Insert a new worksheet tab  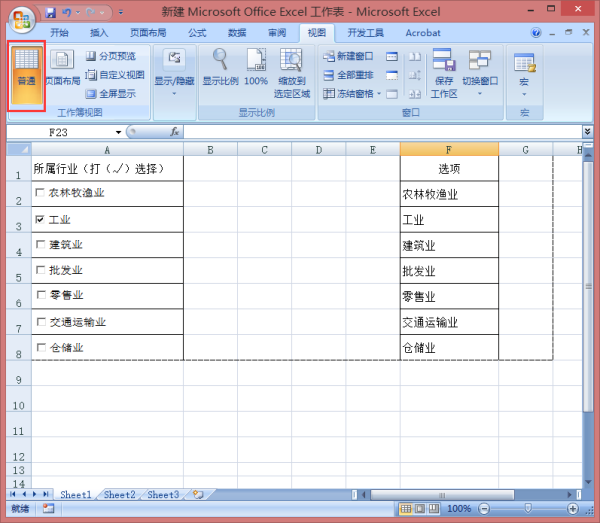pos(198,495)
